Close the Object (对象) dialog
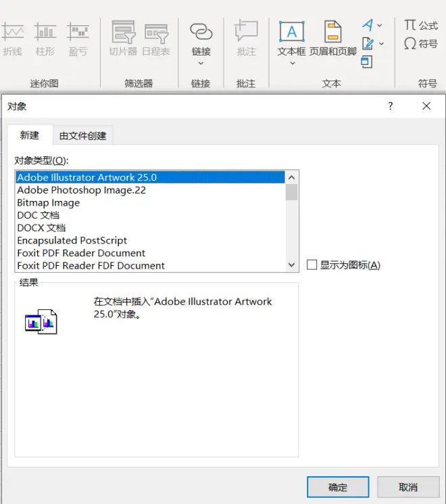 tap(426, 106)
